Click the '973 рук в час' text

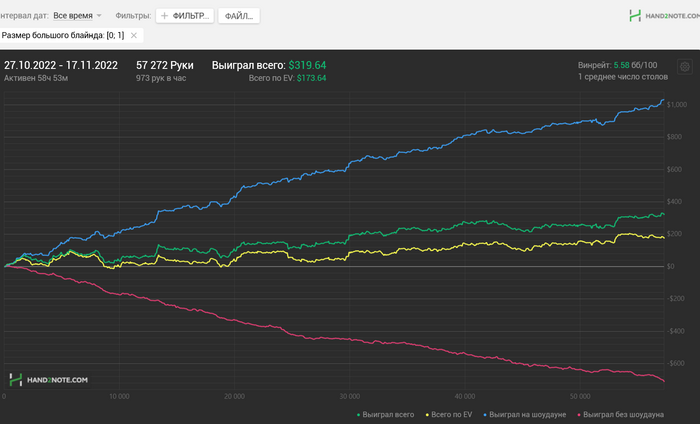tap(161, 78)
